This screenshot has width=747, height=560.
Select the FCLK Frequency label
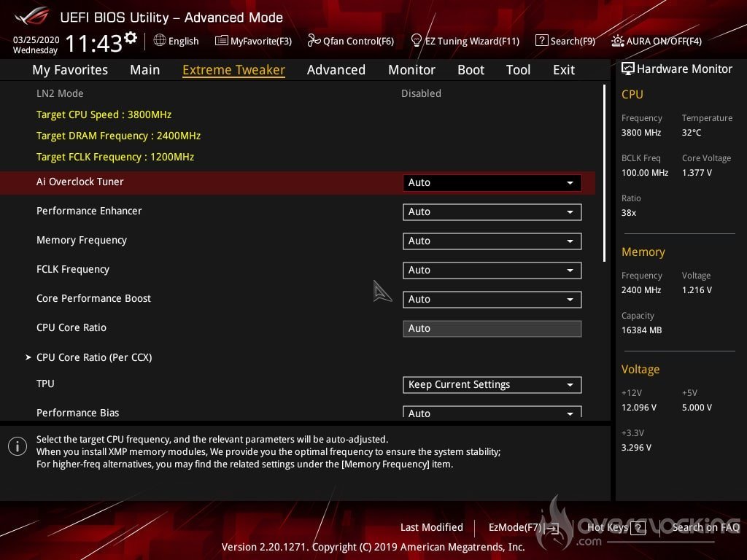73,269
